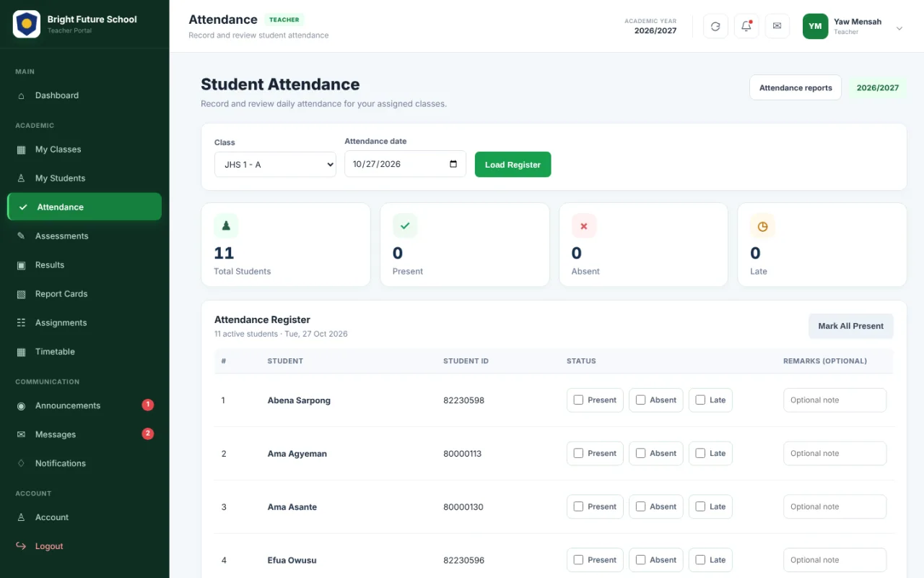The image size is (924, 578).
Task: Mark Ama Asante as Absent
Action: (x=656, y=507)
